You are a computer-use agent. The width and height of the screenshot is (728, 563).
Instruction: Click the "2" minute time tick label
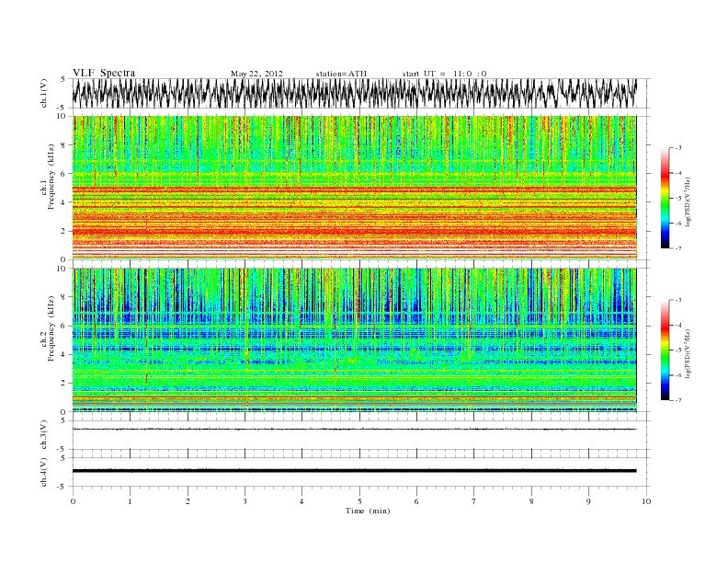(188, 501)
